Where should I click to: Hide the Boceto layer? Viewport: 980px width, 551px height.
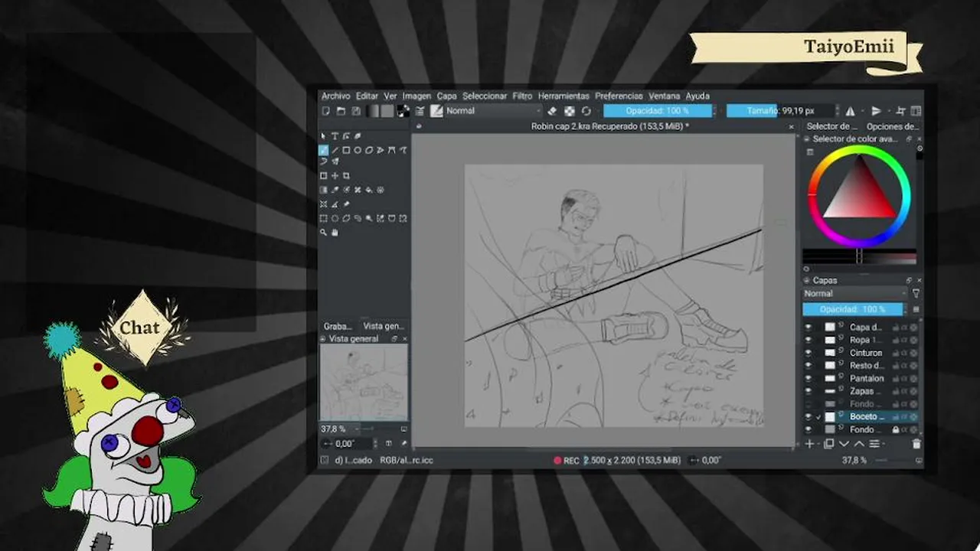pos(808,416)
